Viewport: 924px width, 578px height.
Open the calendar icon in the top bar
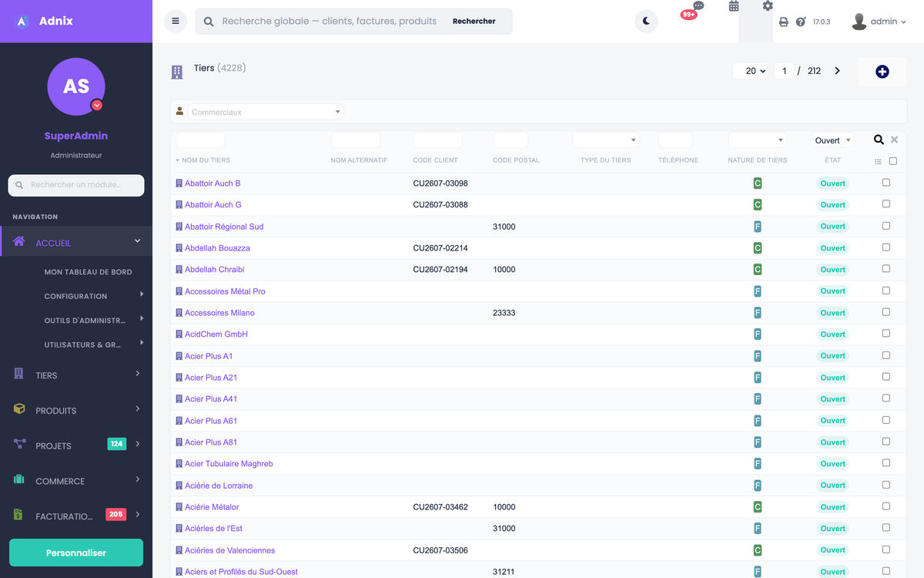(x=734, y=6)
